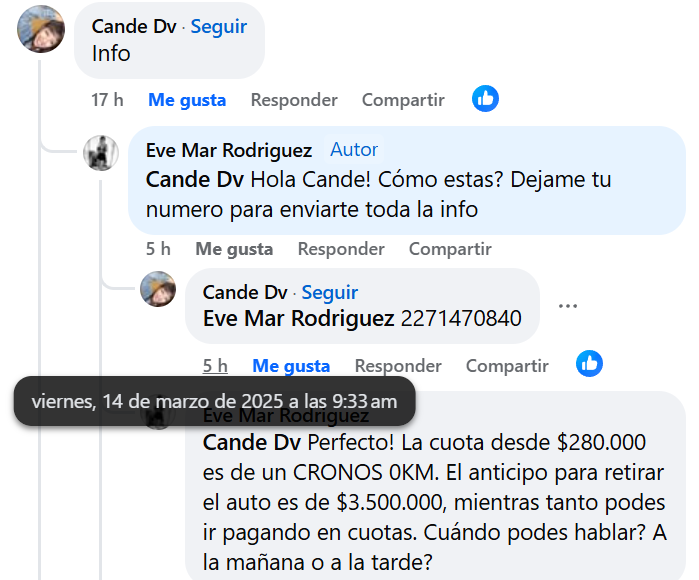The image size is (699, 580).
Task: Open the 17 h timestamp of the Info comment
Action: (107, 100)
